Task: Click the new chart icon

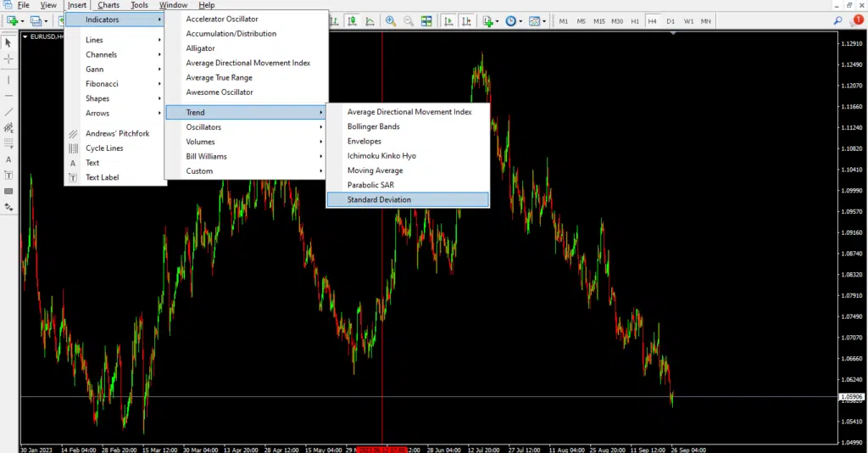Action: [12, 21]
